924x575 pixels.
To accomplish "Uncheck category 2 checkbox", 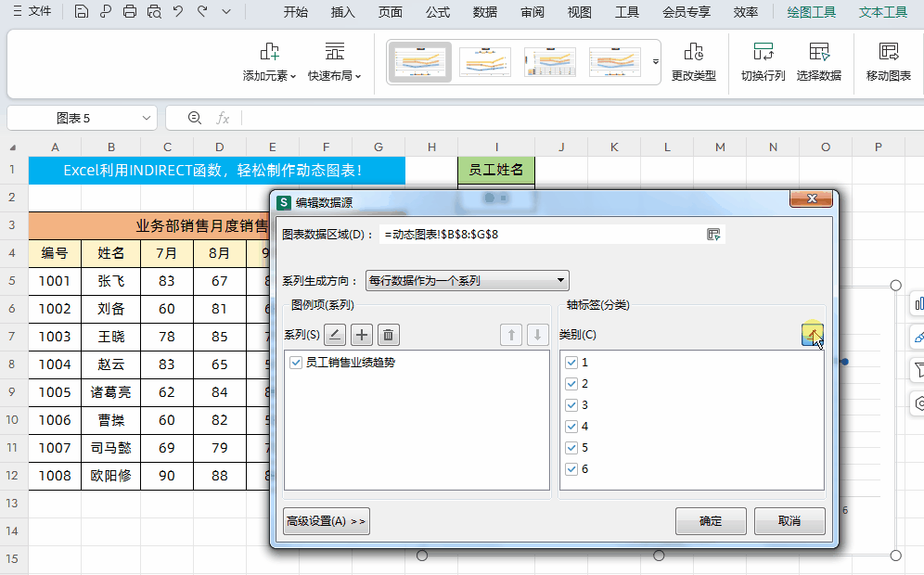I will [571, 384].
